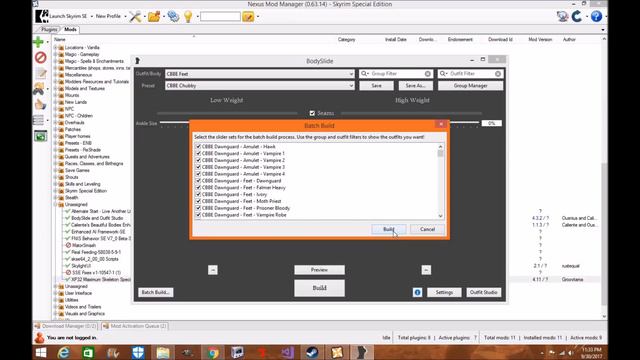The width and height of the screenshot is (640, 360).
Task: Click the blue info icon in BodySlide
Action: [x=417, y=292]
